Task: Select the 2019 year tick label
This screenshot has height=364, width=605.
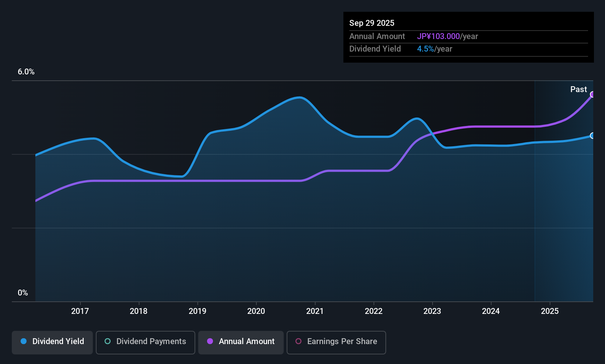Action: (197, 311)
